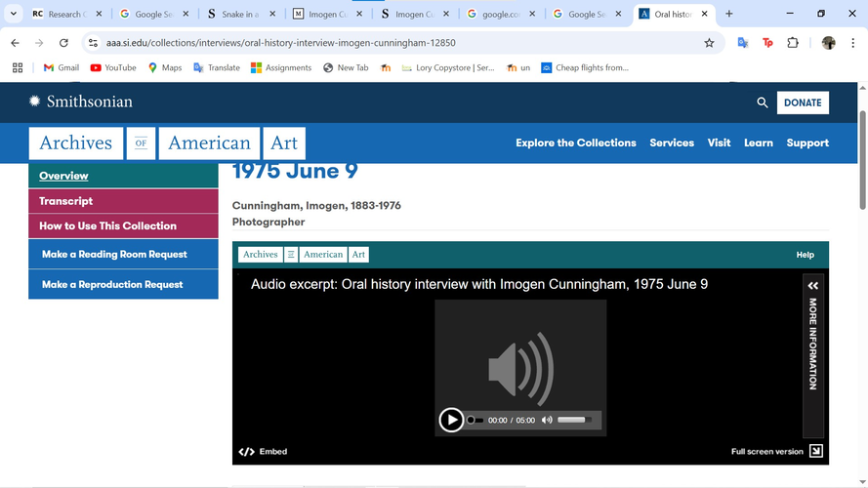The width and height of the screenshot is (868, 488).
Task: Open the Embed code option
Action: point(264,452)
